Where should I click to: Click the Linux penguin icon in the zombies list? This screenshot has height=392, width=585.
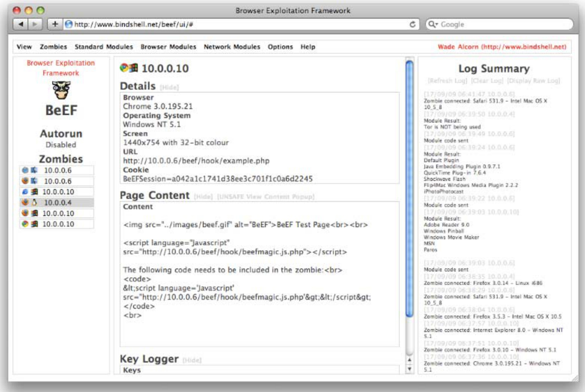[x=33, y=203]
